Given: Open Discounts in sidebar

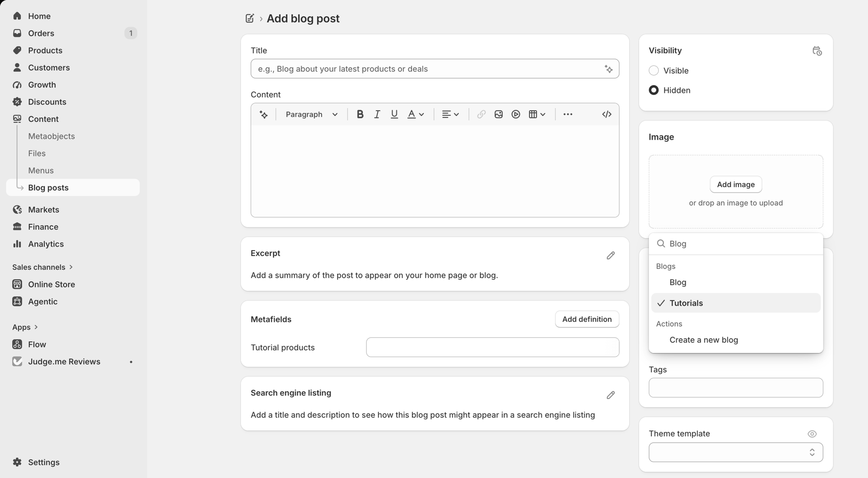Looking at the screenshot, I should [x=73, y=102].
